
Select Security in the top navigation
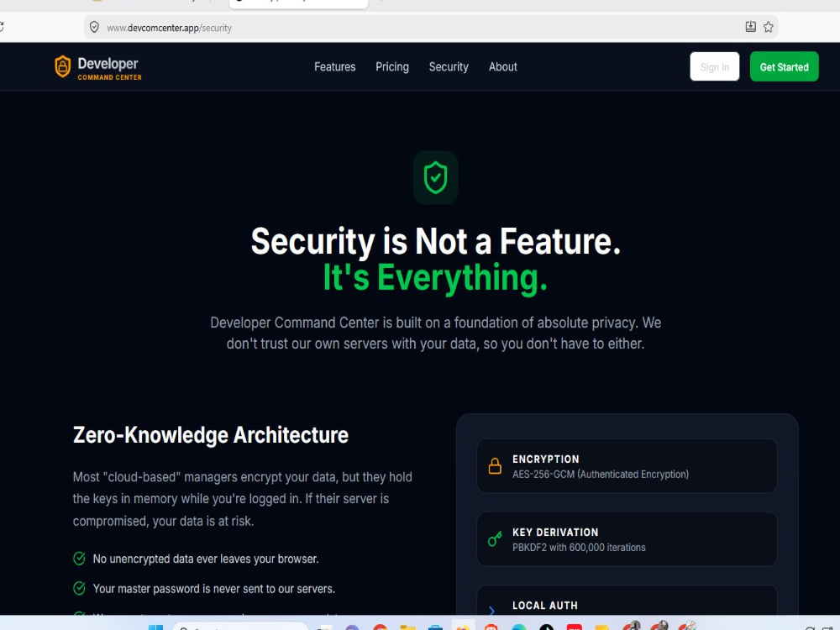(449, 67)
